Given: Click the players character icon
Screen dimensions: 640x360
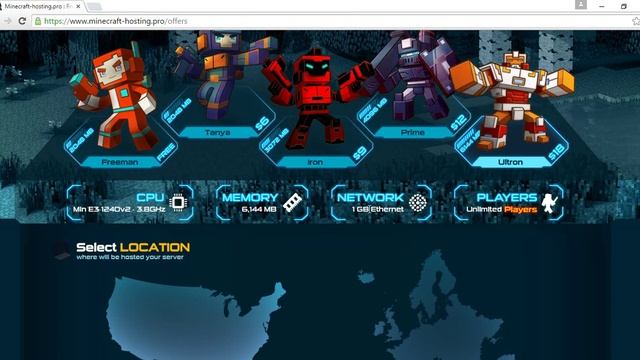Looking at the screenshot, I should (x=549, y=203).
